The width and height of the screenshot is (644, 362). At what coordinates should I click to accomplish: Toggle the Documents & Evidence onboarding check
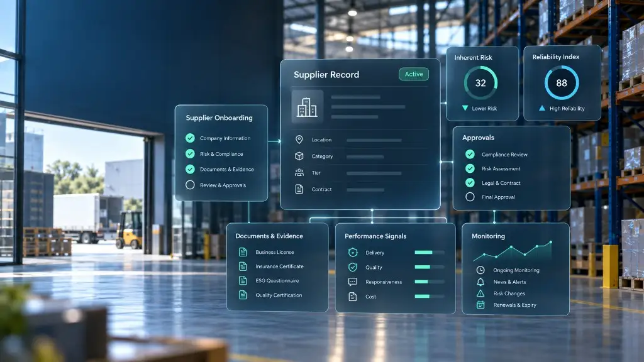190,169
